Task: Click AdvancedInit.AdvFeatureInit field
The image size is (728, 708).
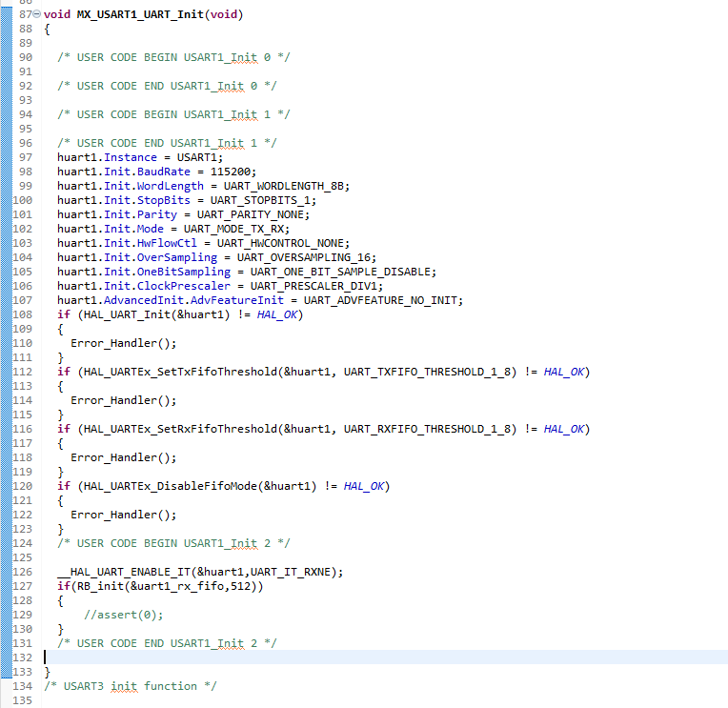Action: coord(193,300)
